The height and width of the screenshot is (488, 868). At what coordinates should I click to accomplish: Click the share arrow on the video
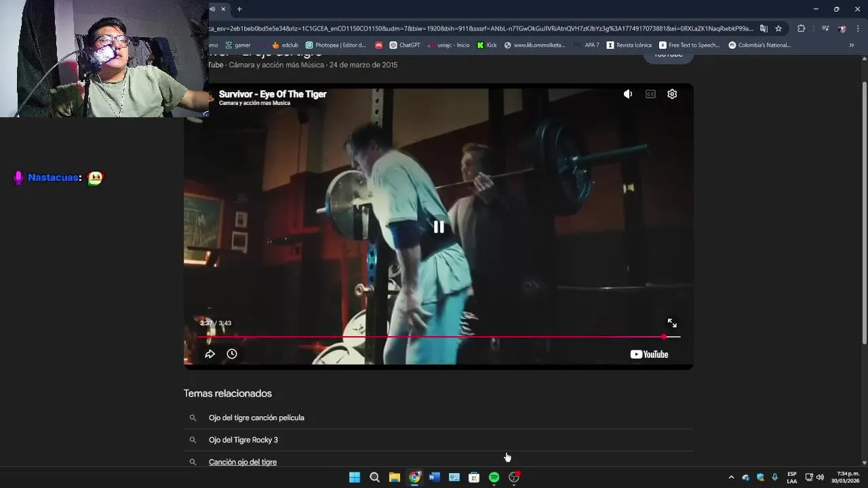pos(210,354)
